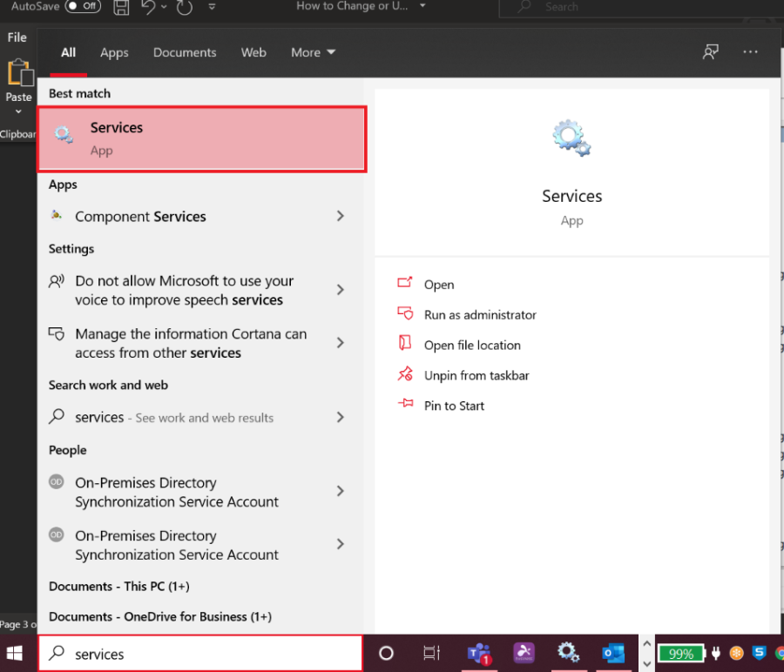Viewport: 784px width, 672px height.
Task: Click the taskbar search box with services
Action: [200, 653]
